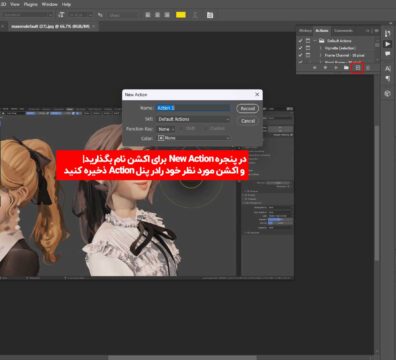Image resolution: width=396 pixels, height=360 pixels.
Task: Open the Character panel icon in dock
Action: coord(387,68)
